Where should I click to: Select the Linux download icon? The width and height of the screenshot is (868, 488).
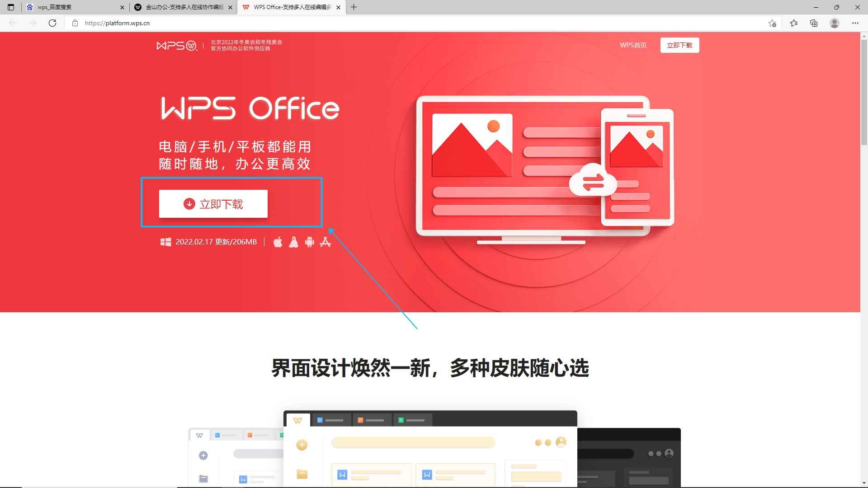[x=294, y=242]
